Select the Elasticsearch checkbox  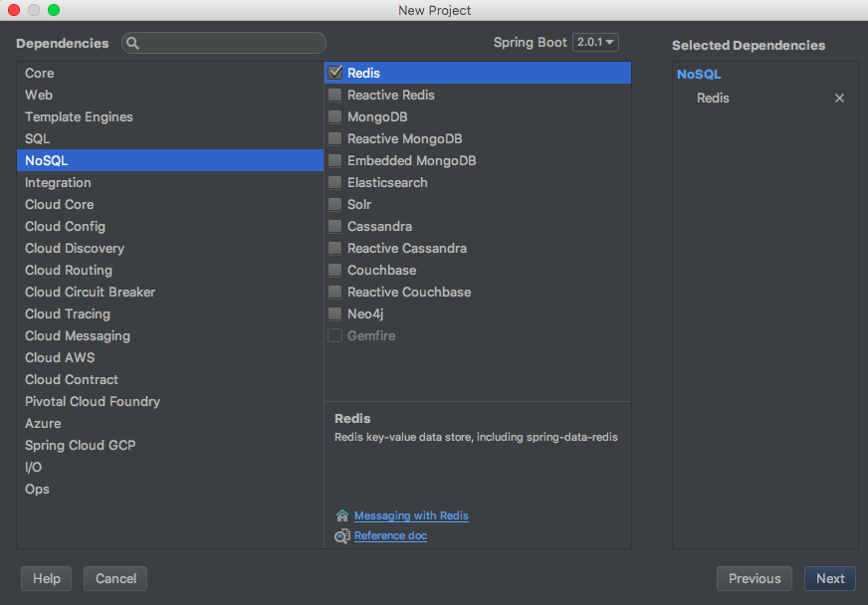pyautogui.click(x=334, y=182)
